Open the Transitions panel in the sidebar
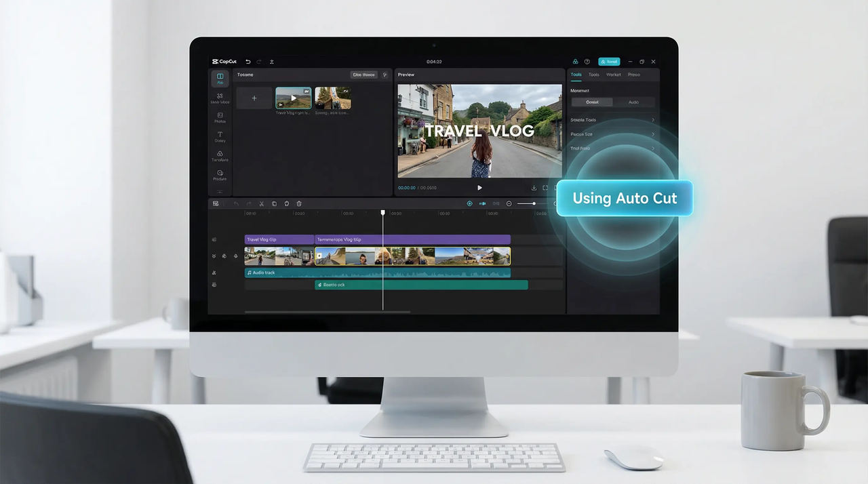 pos(220,155)
